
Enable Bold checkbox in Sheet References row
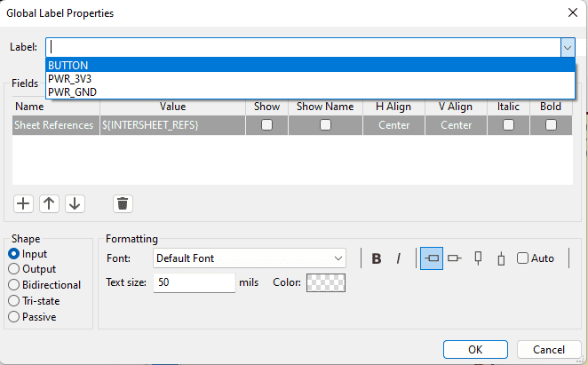(551, 124)
